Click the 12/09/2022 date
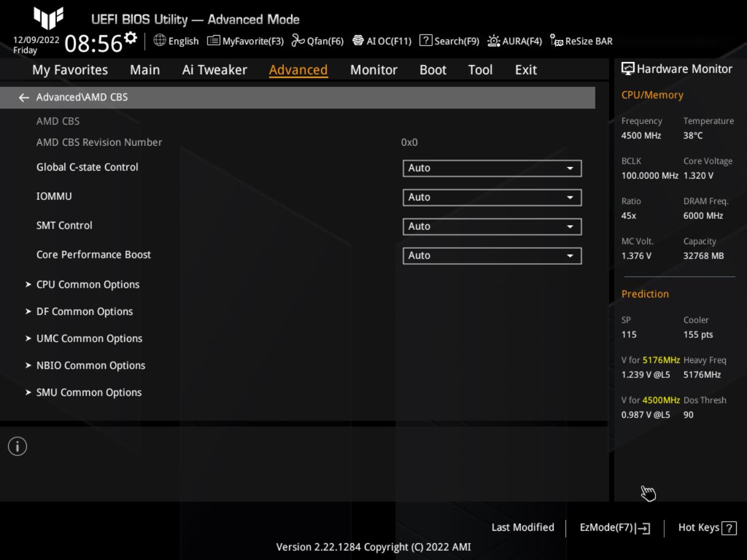 pos(36,40)
